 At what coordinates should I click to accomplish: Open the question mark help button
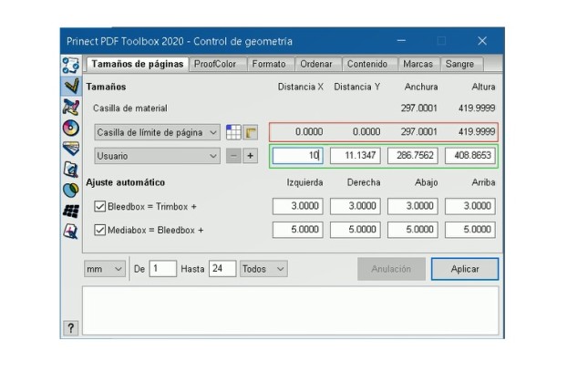tap(70, 328)
